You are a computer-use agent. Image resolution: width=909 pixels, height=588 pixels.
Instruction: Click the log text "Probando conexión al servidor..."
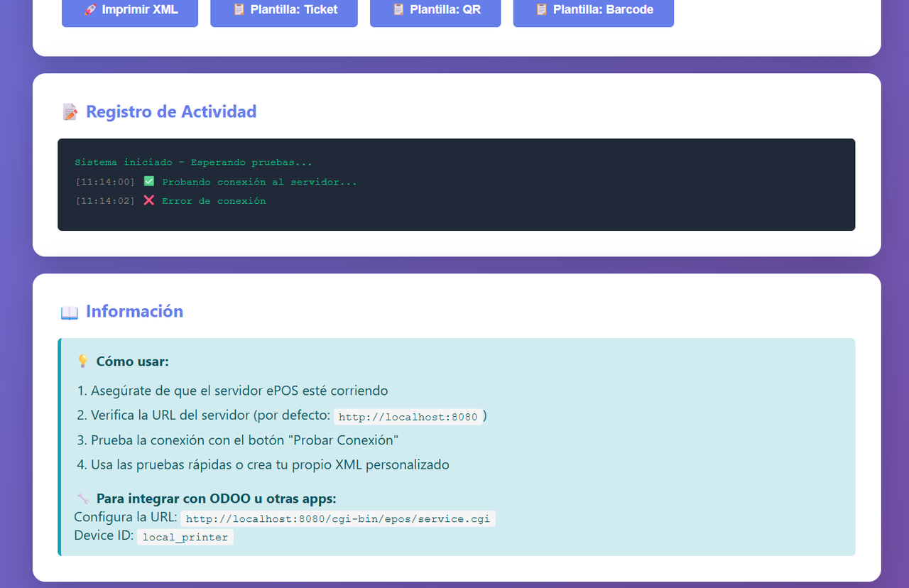click(x=259, y=182)
